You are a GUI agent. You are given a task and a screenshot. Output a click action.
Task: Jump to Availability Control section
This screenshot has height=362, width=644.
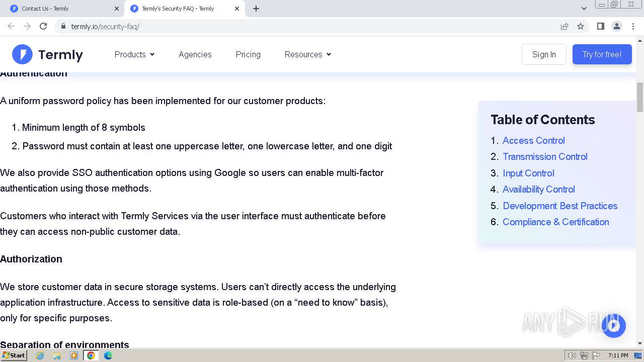[538, 189]
